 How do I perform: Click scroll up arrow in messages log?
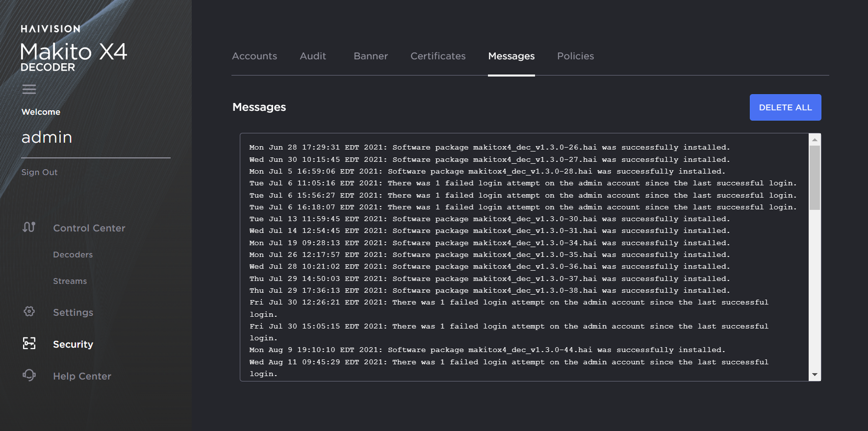coord(815,140)
